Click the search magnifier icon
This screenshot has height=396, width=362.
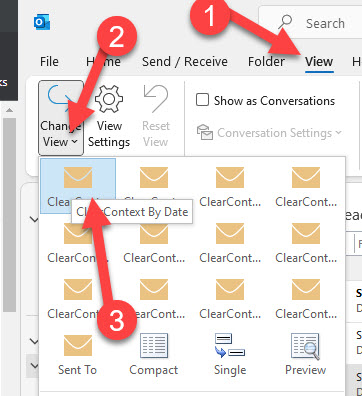pos(285,23)
